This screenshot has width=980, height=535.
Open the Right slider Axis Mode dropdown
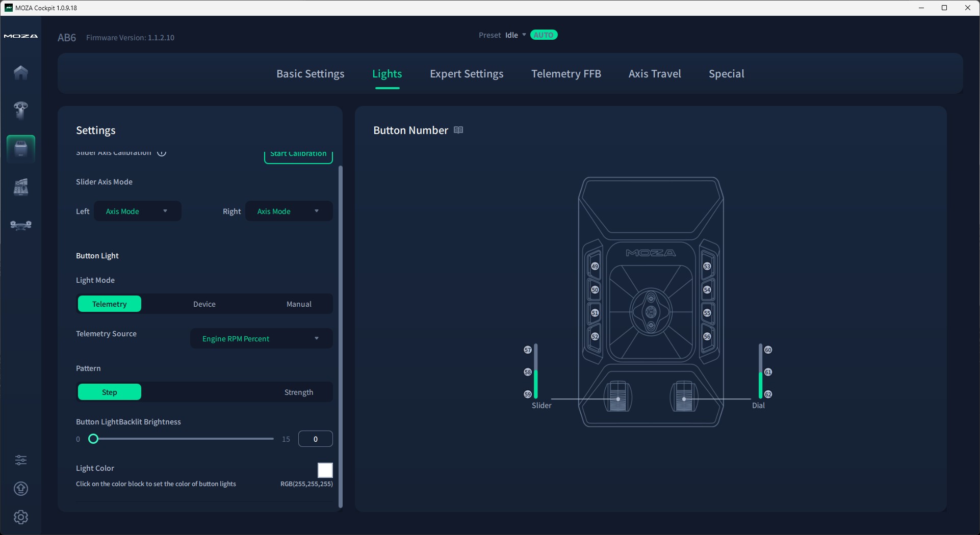[x=289, y=211]
